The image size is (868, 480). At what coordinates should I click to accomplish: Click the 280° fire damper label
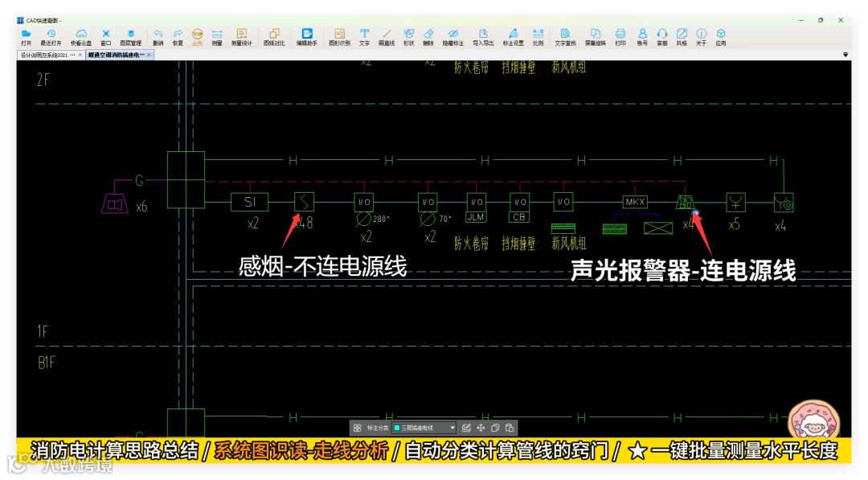pyautogui.click(x=381, y=219)
